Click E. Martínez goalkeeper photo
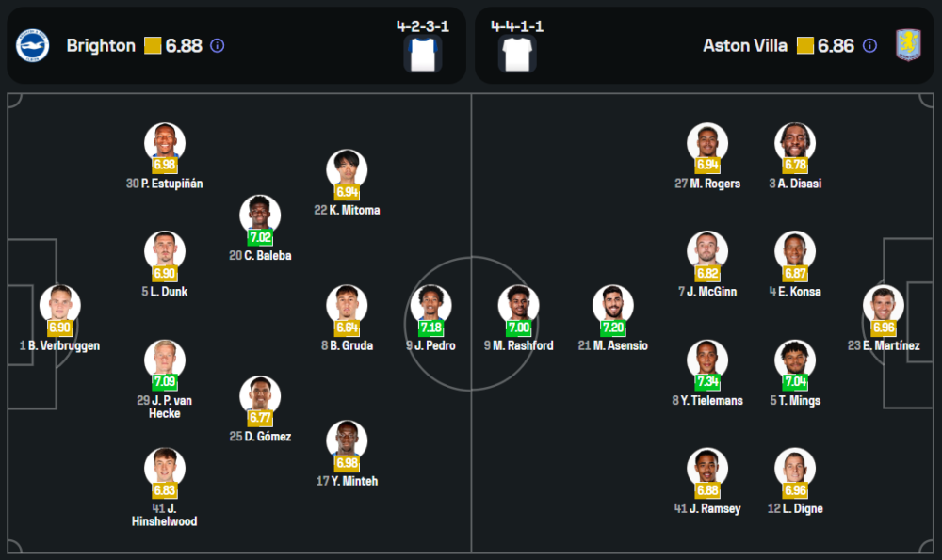942x560 pixels. [883, 303]
